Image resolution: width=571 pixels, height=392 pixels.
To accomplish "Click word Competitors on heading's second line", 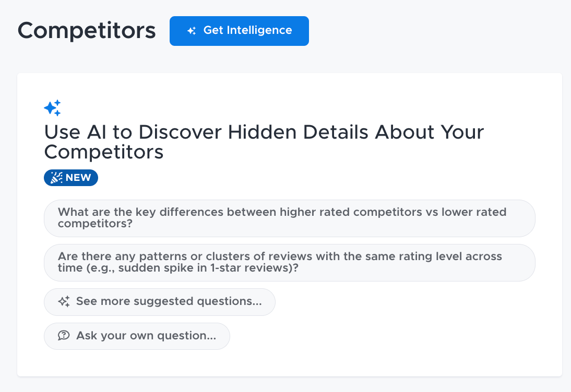I will 104,152.
